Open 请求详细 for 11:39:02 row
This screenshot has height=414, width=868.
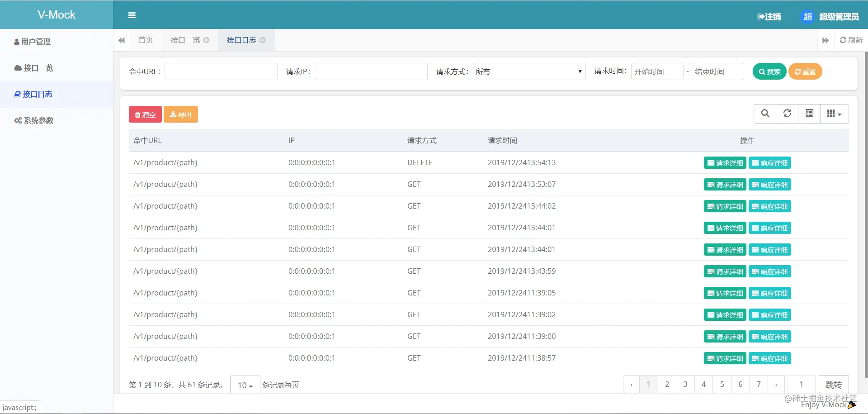pyautogui.click(x=725, y=315)
